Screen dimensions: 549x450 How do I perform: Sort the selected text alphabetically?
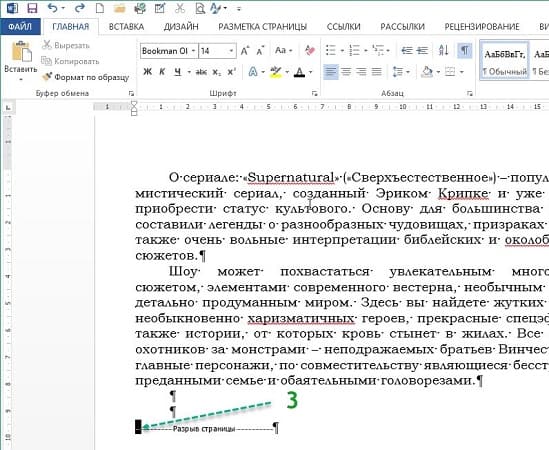coord(443,51)
